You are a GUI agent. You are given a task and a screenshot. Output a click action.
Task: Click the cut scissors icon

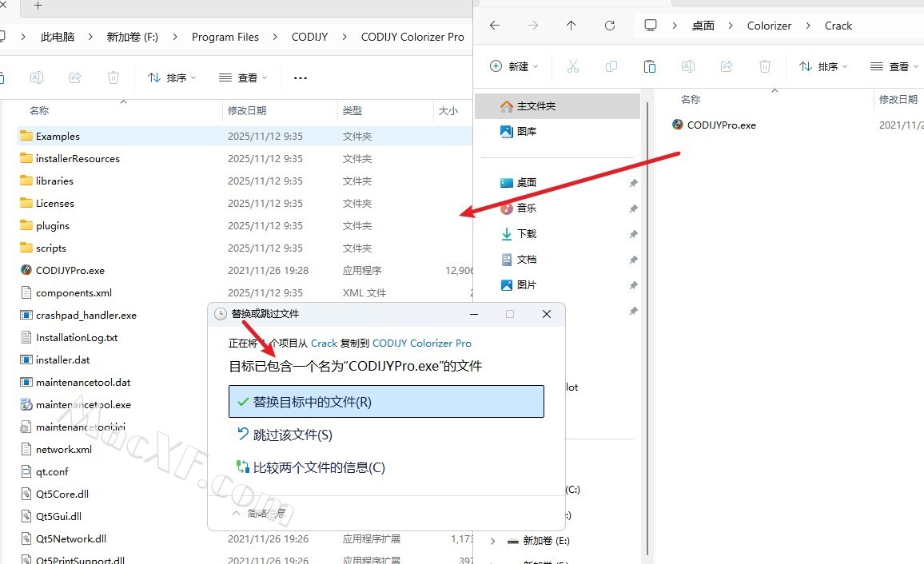pyautogui.click(x=572, y=66)
